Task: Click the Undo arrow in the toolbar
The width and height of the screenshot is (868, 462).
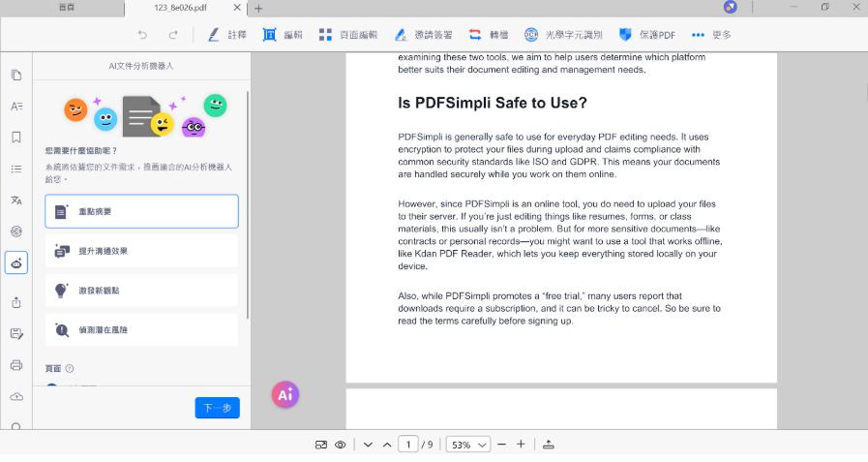Action: point(143,35)
